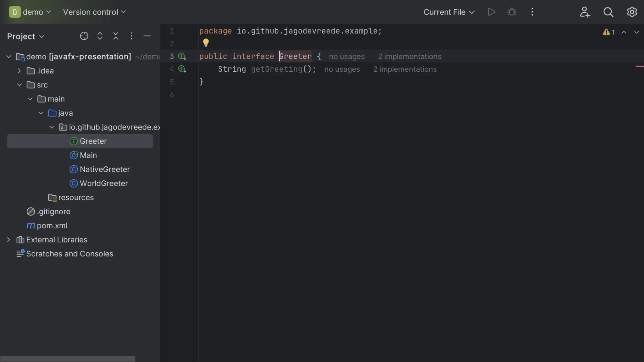Click the Code With Me add-user icon
644x362 pixels.
tap(585, 12)
